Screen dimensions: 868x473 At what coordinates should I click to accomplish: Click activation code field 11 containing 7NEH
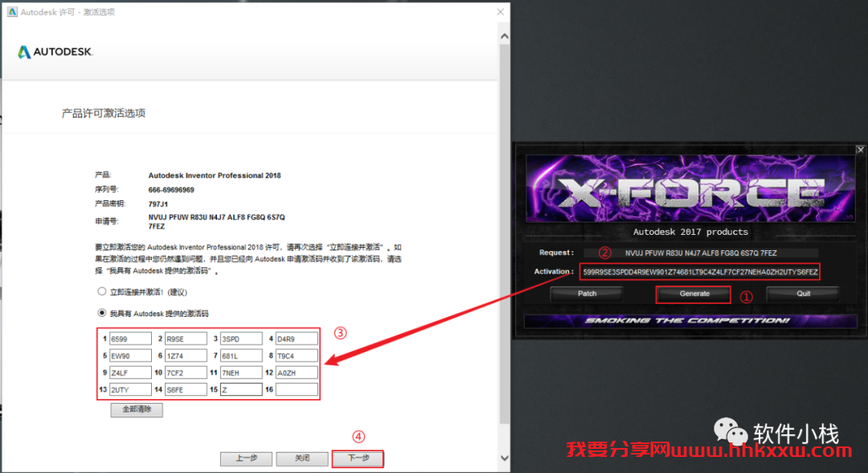click(x=241, y=372)
